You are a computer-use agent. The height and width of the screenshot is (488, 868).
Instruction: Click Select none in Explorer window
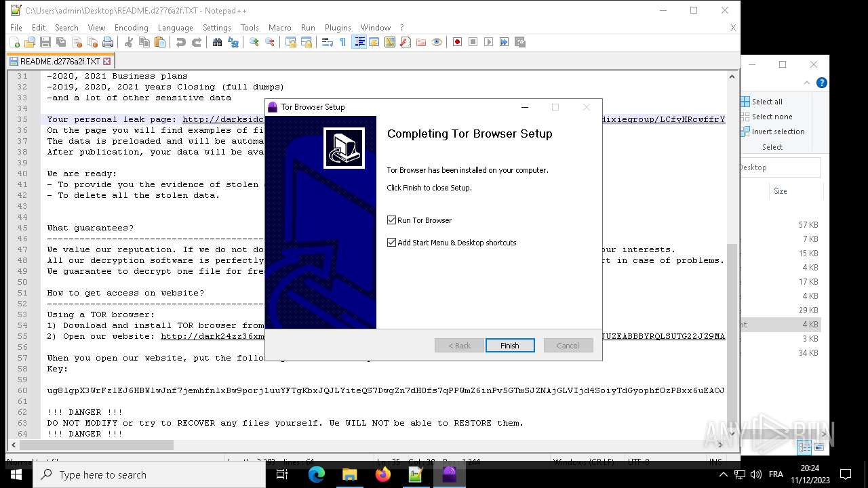pos(766,117)
